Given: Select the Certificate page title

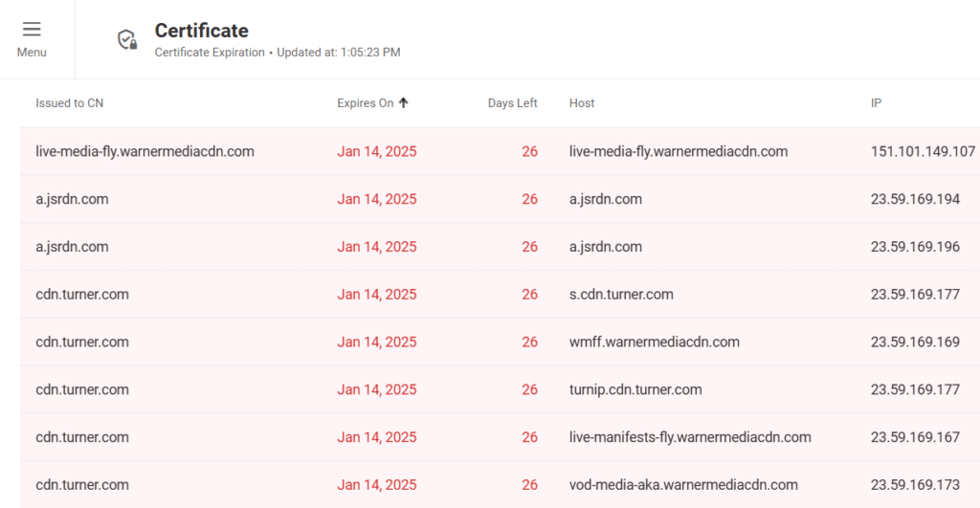Looking at the screenshot, I should [201, 31].
